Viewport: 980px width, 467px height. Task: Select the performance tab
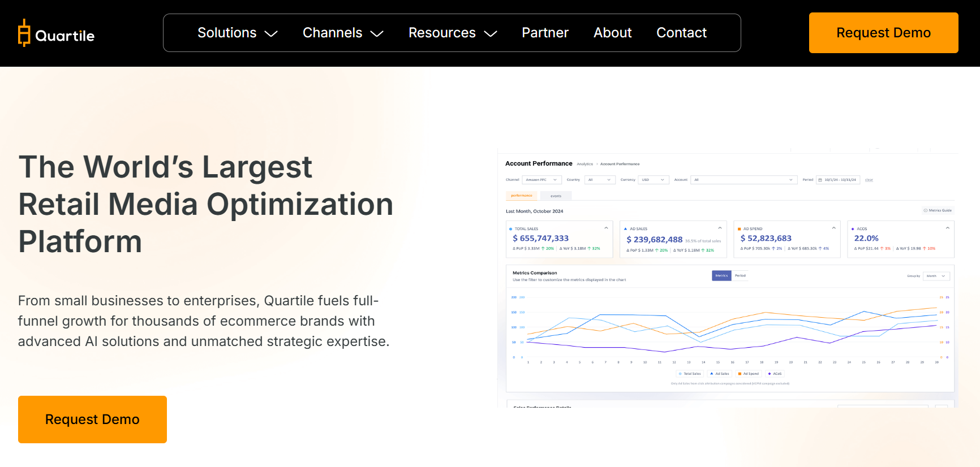pyautogui.click(x=522, y=196)
